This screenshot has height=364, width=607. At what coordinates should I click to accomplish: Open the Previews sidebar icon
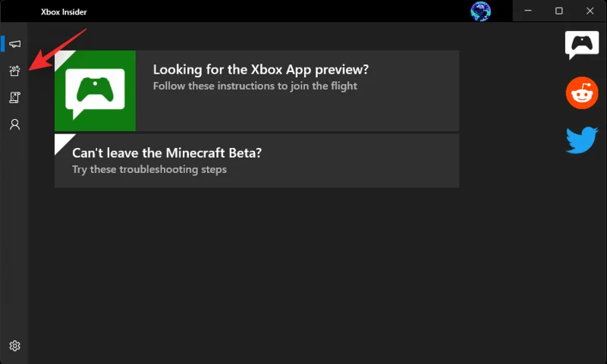(x=14, y=71)
